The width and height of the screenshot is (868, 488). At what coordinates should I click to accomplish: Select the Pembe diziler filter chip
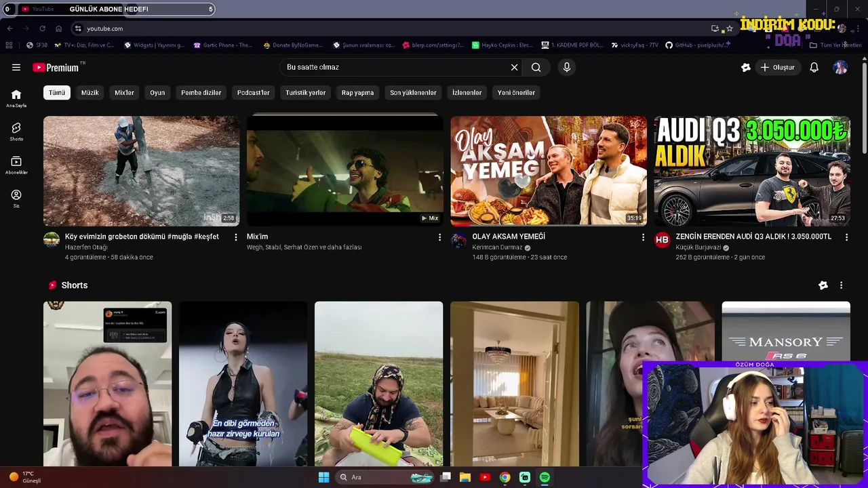click(201, 92)
